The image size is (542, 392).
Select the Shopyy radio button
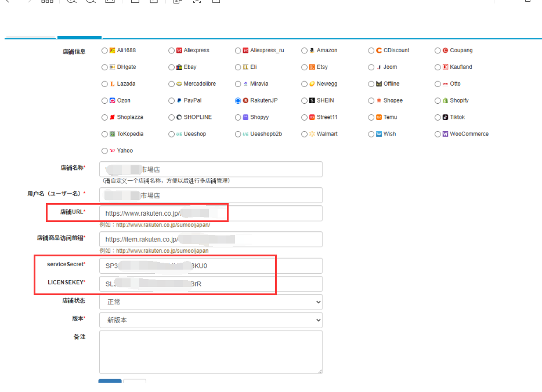pyautogui.click(x=238, y=118)
